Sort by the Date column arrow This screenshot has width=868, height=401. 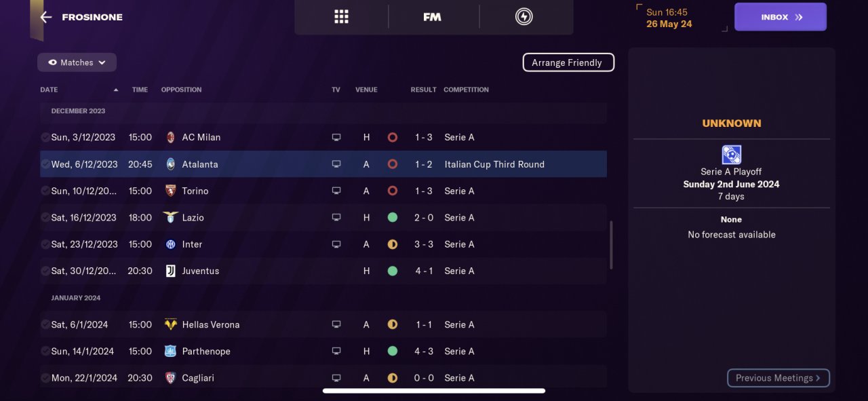[x=116, y=90]
